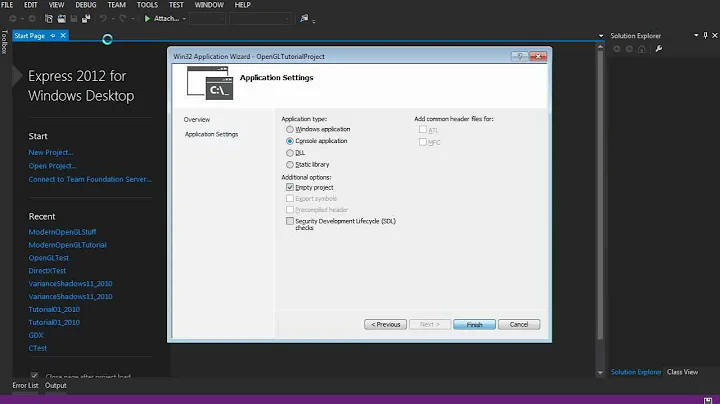The image size is (720, 404).
Task: Click the Cancel button in the wizard
Action: (x=519, y=325)
